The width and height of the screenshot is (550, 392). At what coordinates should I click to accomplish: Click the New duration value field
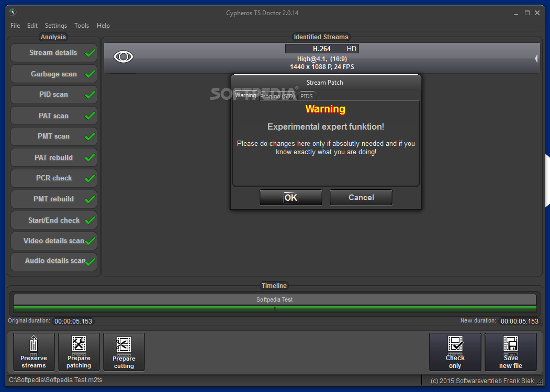click(520, 321)
